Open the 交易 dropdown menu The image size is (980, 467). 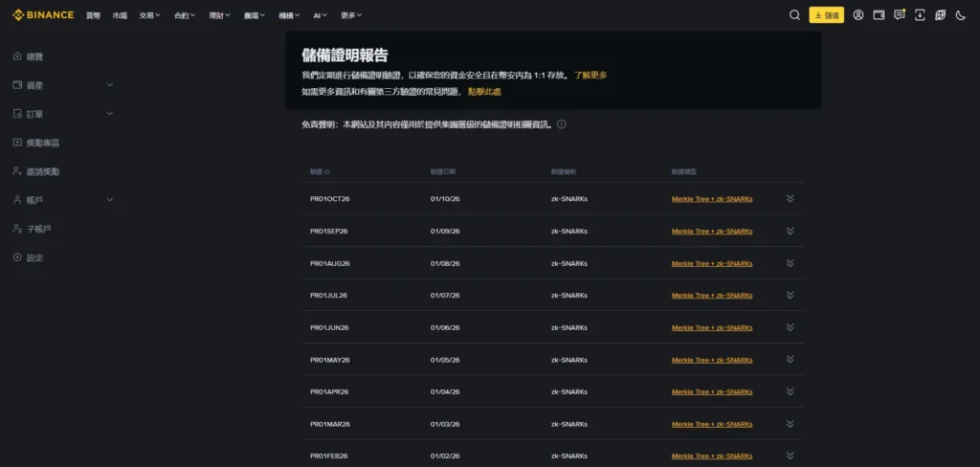(150, 15)
